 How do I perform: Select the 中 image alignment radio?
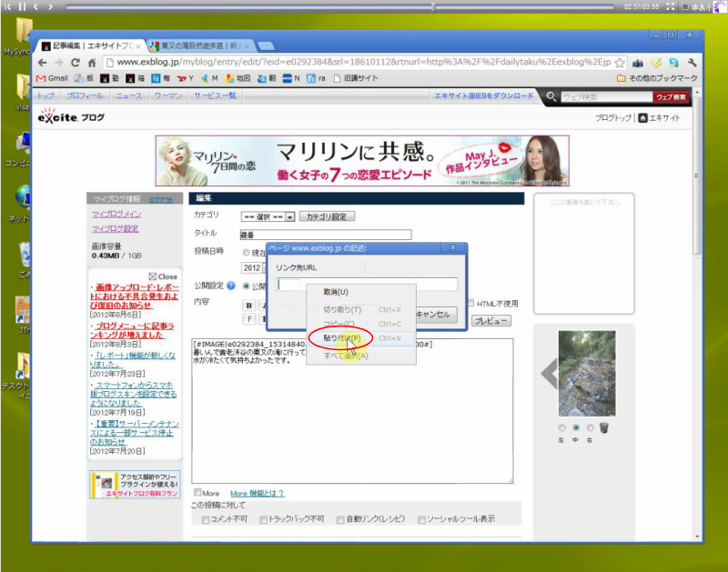[x=576, y=427]
